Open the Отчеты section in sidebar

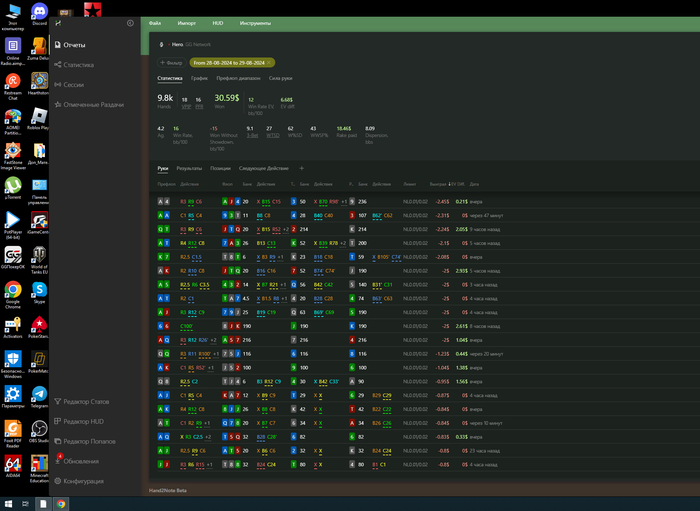pos(70,45)
